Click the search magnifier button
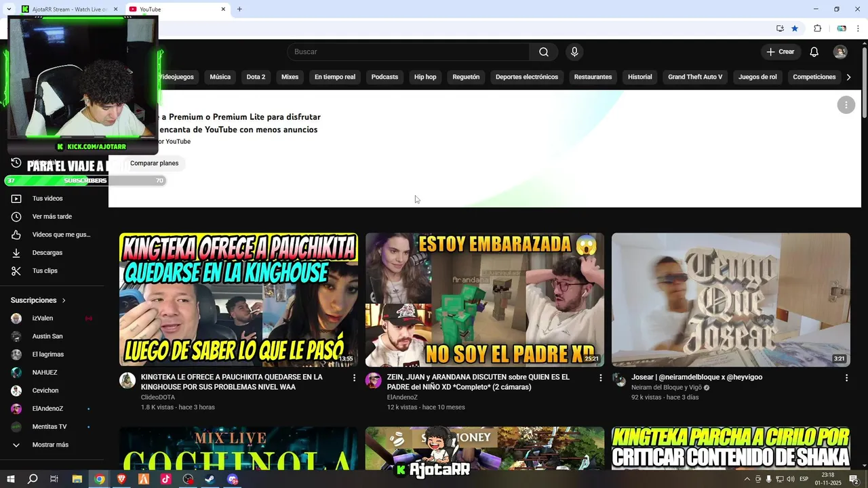Image resolution: width=868 pixels, height=488 pixels. 544,52
